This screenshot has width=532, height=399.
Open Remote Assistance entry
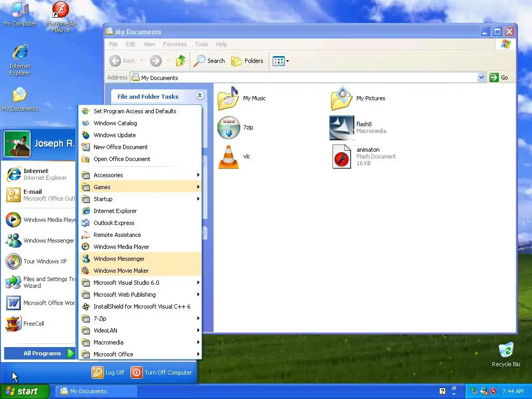[x=140, y=235]
